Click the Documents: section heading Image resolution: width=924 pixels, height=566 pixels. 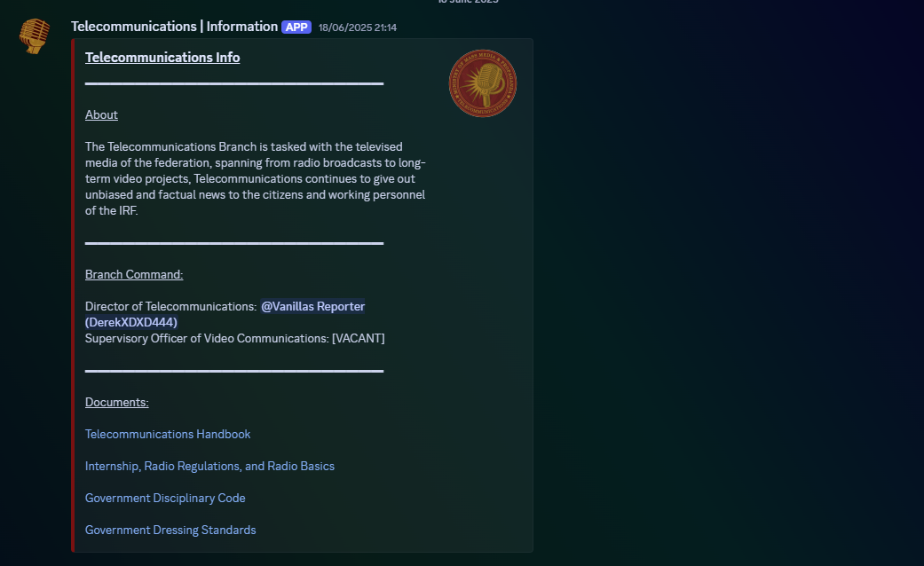[x=116, y=402]
